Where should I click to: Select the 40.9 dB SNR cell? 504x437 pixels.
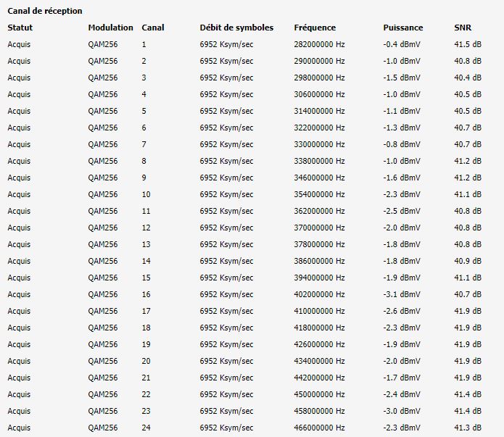(x=467, y=261)
